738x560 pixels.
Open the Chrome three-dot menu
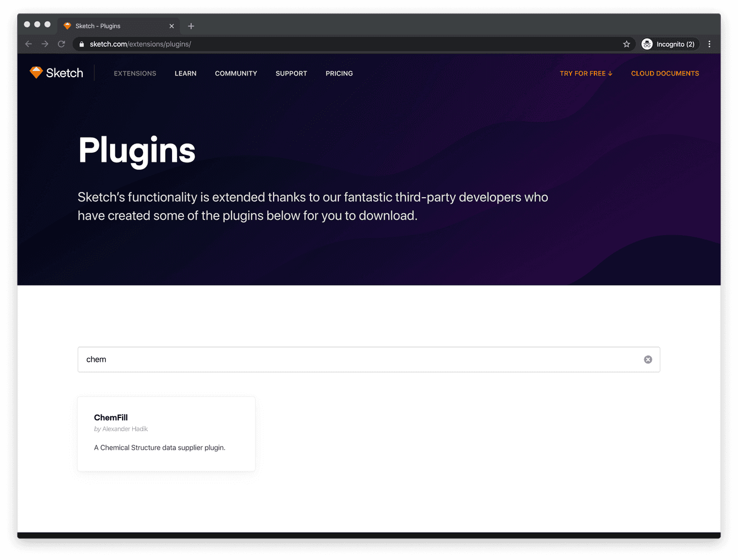(x=709, y=44)
